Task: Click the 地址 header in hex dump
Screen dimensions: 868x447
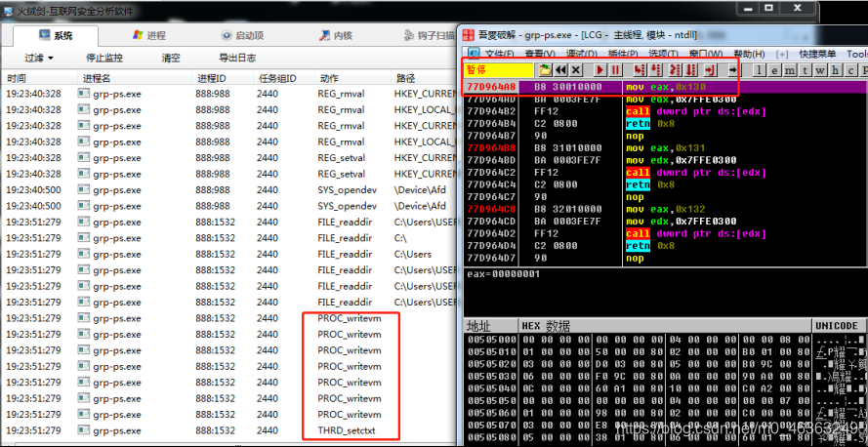Action: (x=490, y=325)
